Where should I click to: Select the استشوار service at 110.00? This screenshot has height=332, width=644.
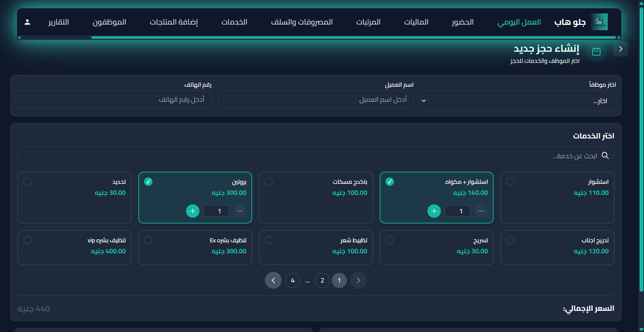pos(510,181)
